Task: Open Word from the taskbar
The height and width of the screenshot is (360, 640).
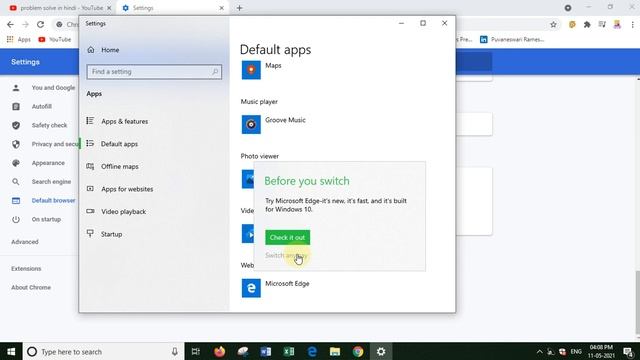Action: click(266, 351)
